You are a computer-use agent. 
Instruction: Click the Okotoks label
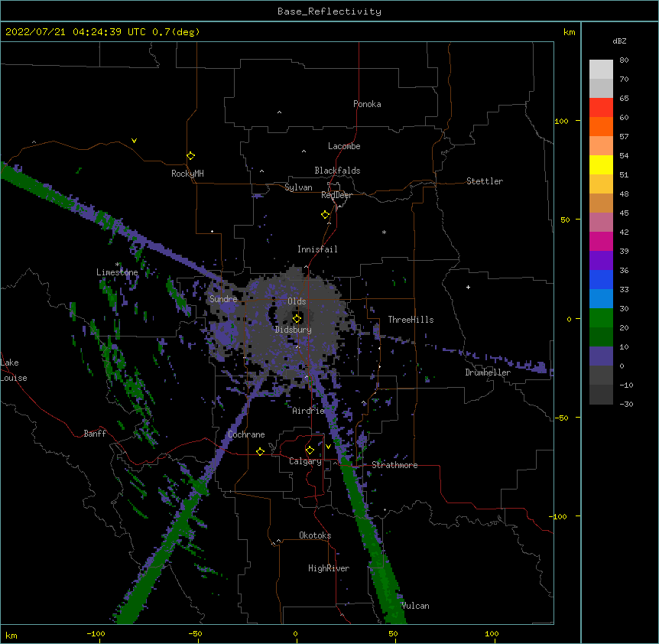[315, 535]
